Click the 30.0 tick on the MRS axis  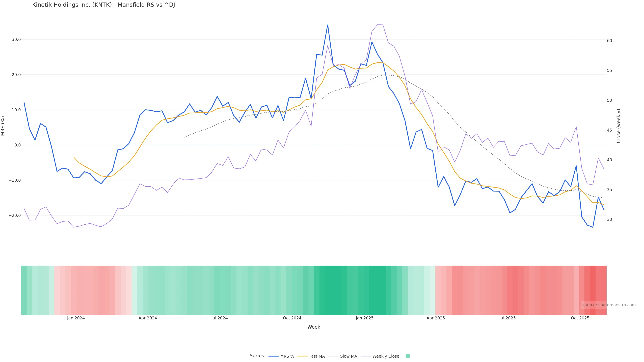16,40
